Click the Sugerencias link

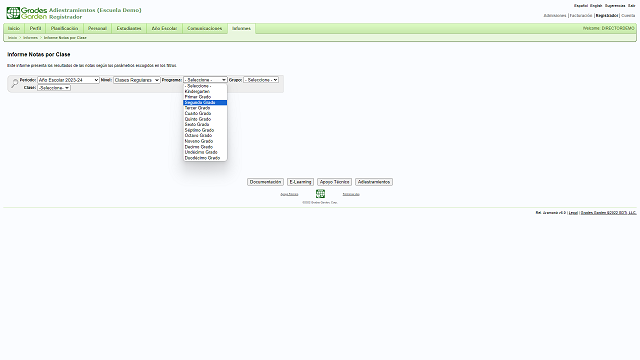click(x=615, y=6)
